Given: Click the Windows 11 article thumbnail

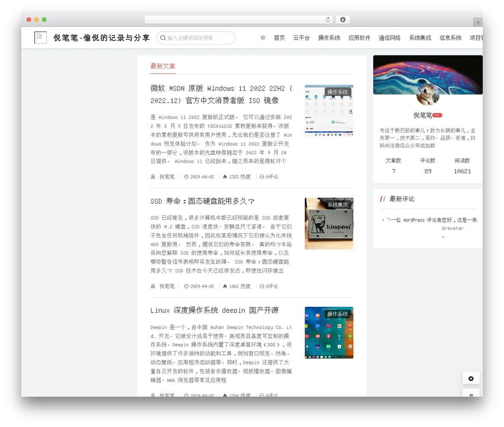Looking at the screenshot, I should 329,111.
